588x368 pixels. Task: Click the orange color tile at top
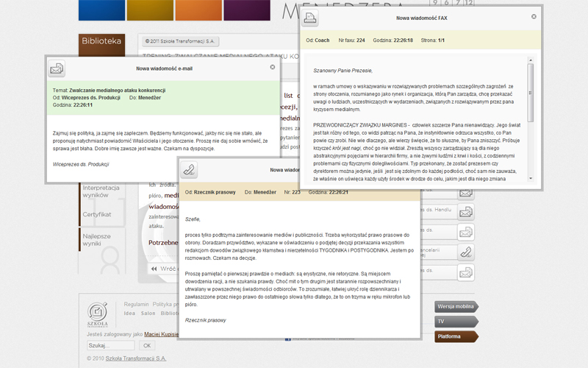pyautogui.click(x=198, y=10)
